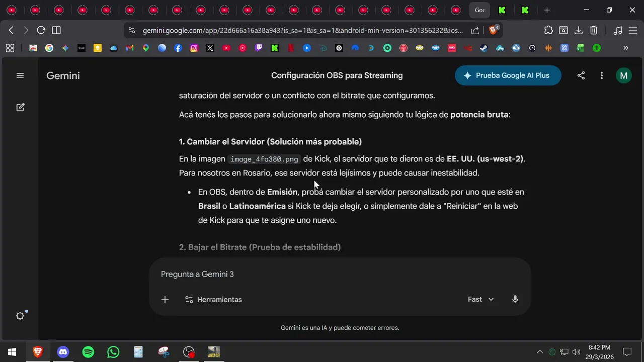Open the Gmail bookmark
This screenshot has width=644, height=362.
130,48
